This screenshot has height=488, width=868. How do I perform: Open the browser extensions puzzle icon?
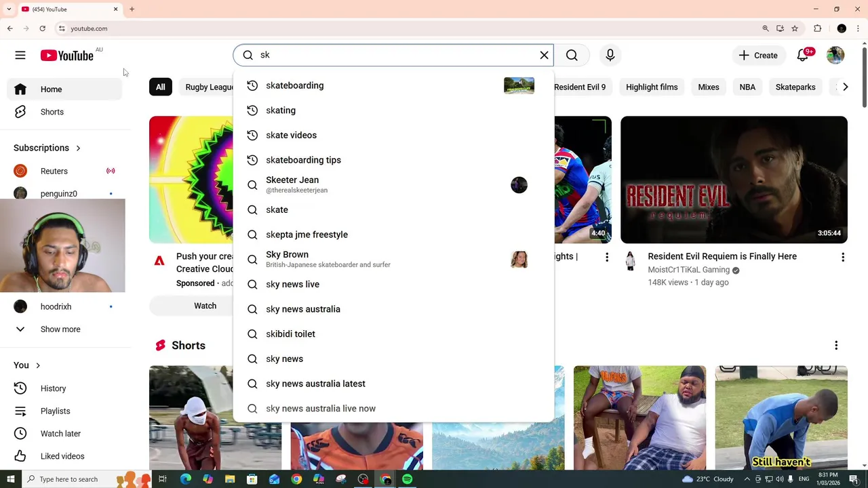click(x=817, y=28)
